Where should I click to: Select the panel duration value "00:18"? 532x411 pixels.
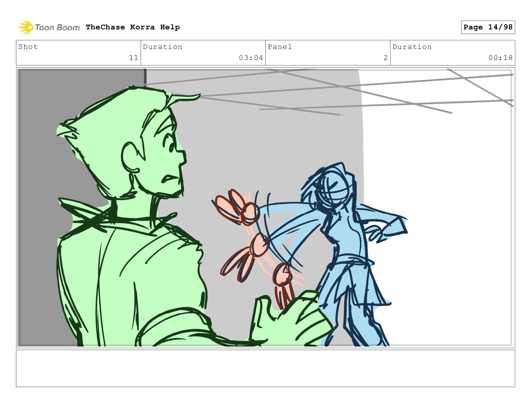[500, 58]
